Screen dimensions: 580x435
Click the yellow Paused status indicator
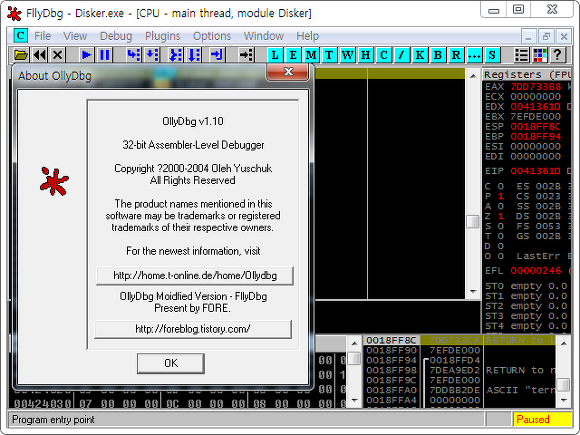point(542,419)
